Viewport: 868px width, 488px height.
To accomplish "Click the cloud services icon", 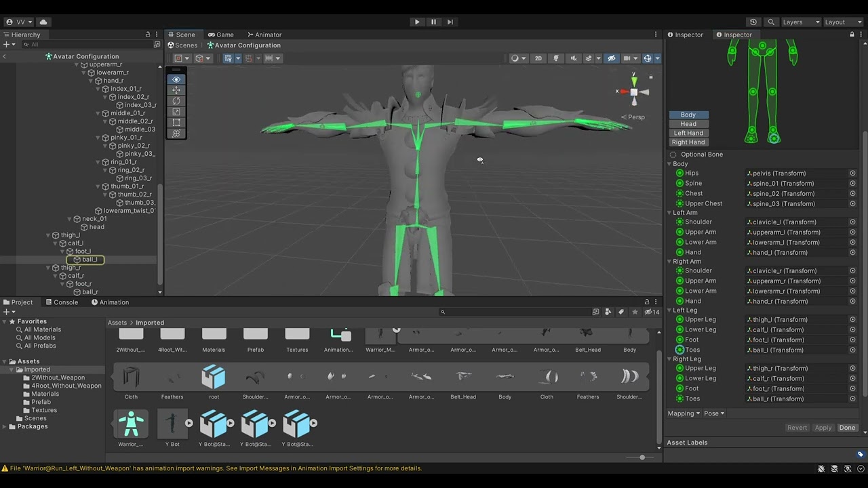I will pyautogui.click(x=43, y=22).
